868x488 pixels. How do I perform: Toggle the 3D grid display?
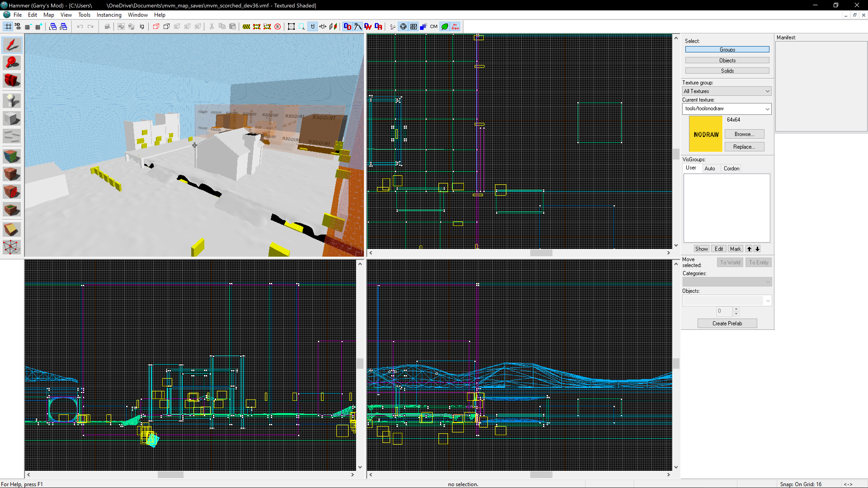coord(18,27)
